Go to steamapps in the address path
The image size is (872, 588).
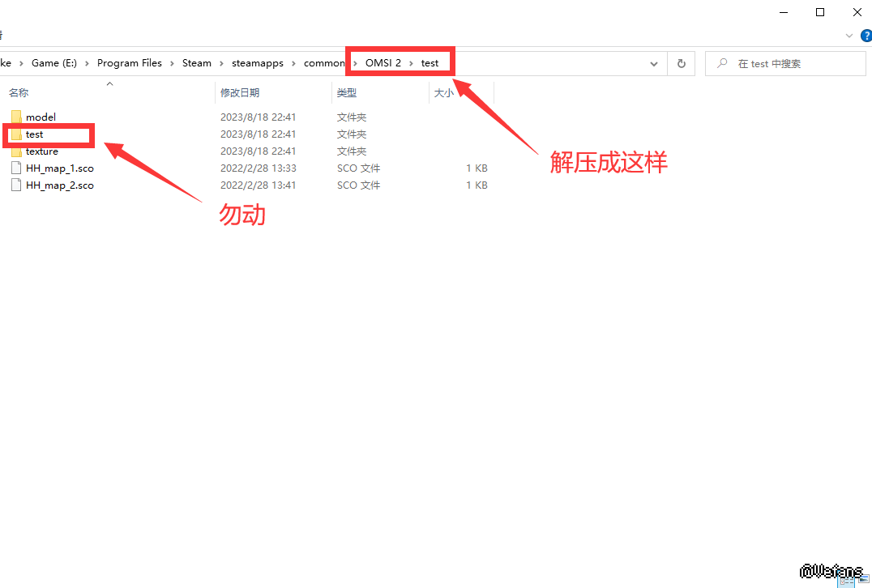click(256, 63)
